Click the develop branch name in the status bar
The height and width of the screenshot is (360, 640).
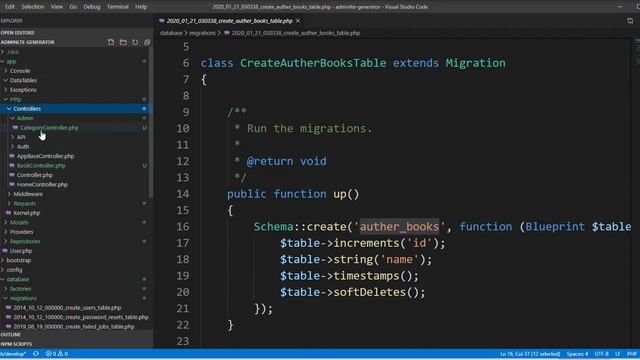tap(13, 354)
